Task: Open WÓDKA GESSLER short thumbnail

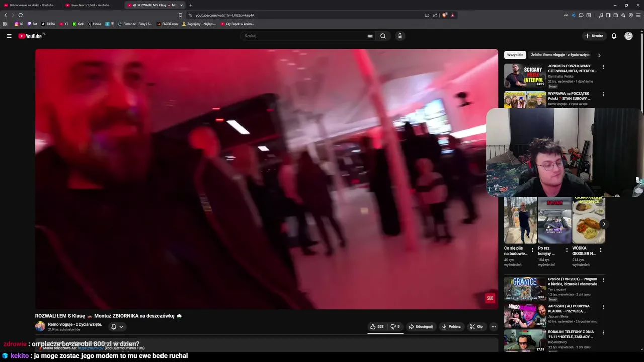Action: click(588, 220)
